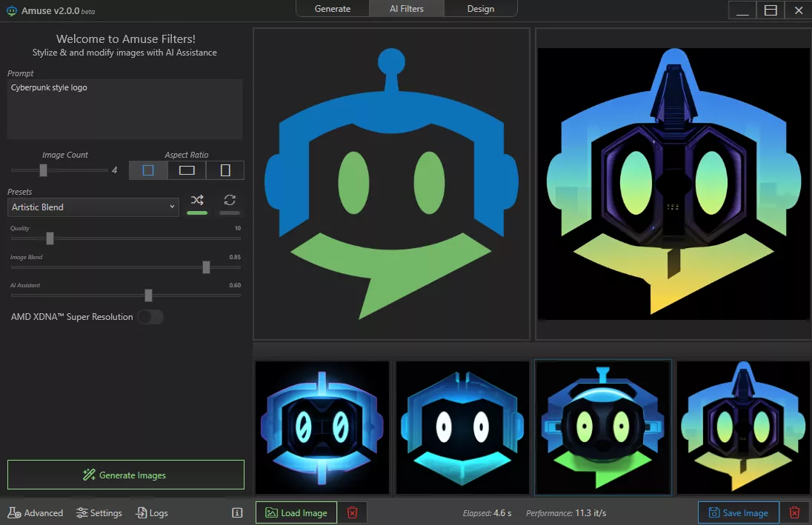Select the square aspect ratio
812x525 pixels.
pyautogui.click(x=148, y=170)
